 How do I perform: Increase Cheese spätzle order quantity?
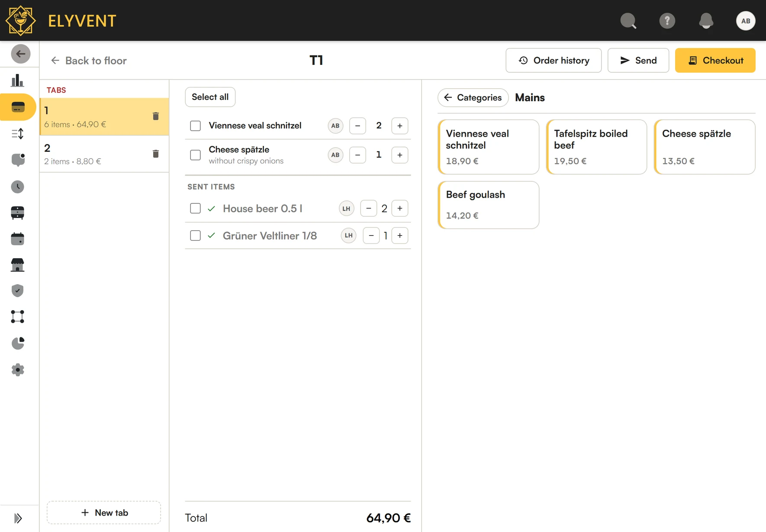point(400,155)
